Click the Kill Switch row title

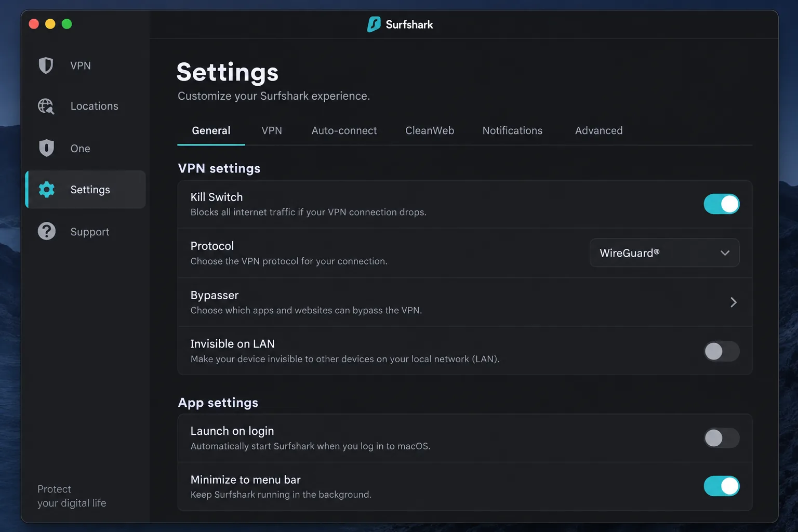tap(217, 197)
